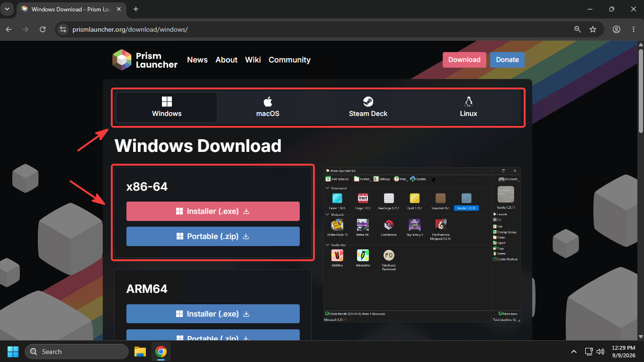Download the x86-64 Installer (.exe)

click(x=213, y=211)
